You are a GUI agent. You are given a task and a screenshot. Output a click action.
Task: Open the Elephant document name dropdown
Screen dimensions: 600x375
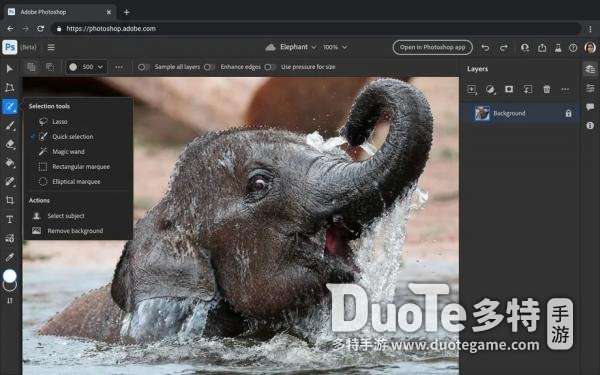298,47
